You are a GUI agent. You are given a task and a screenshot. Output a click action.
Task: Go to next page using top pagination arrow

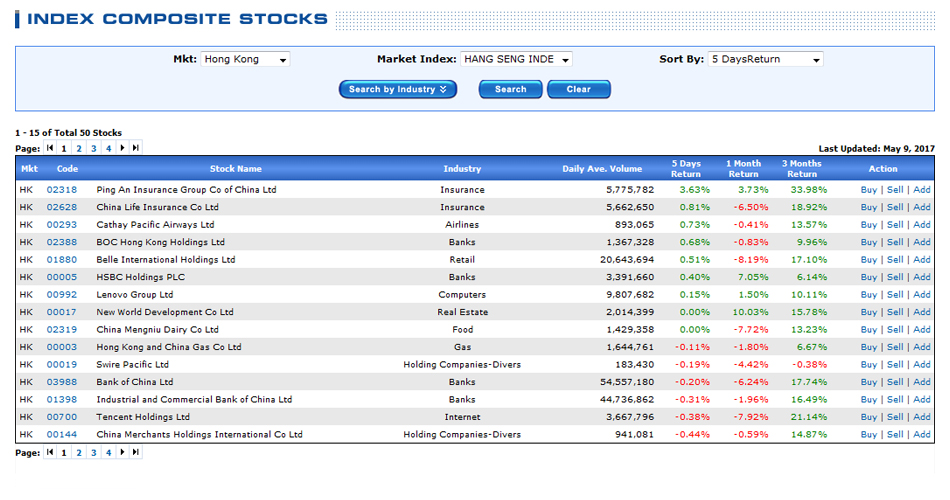pos(122,148)
